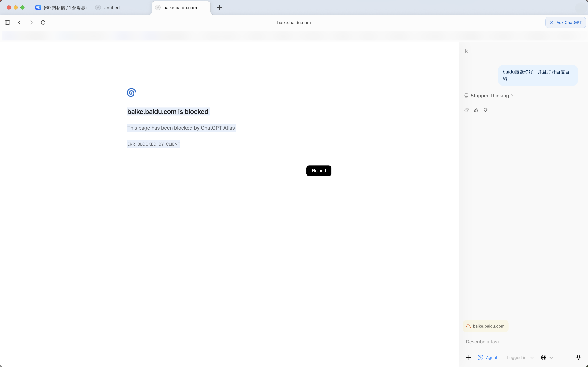Click the reload icon in toolbar
588x367 pixels.
[43, 22]
